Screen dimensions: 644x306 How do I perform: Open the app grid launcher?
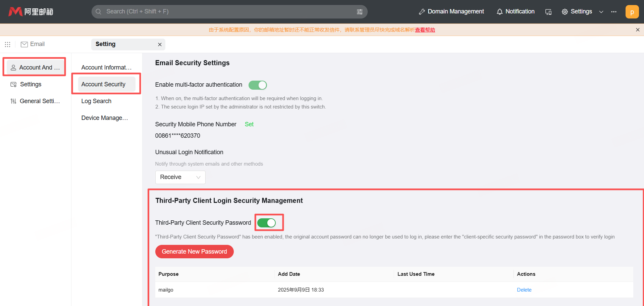coord(7,44)
